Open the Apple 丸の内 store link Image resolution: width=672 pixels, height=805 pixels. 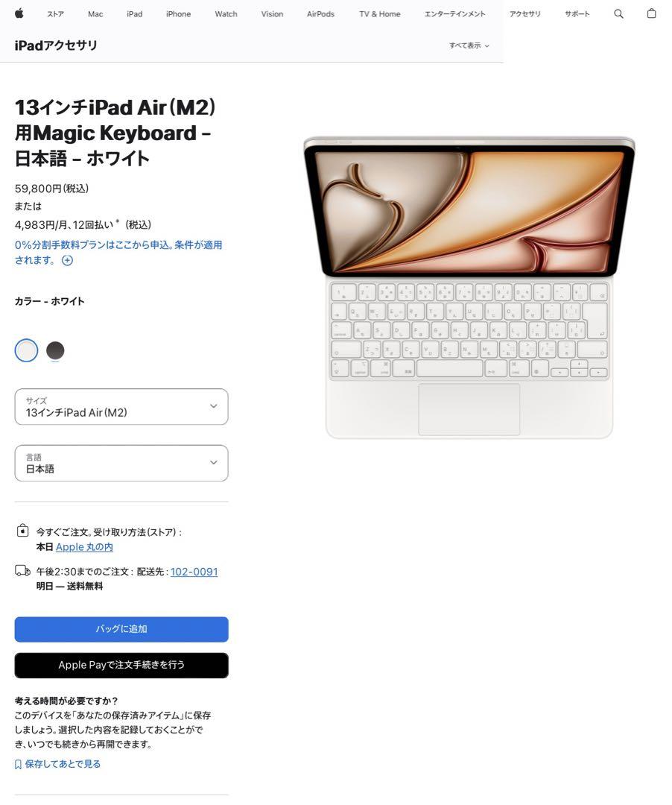[84, 547]
